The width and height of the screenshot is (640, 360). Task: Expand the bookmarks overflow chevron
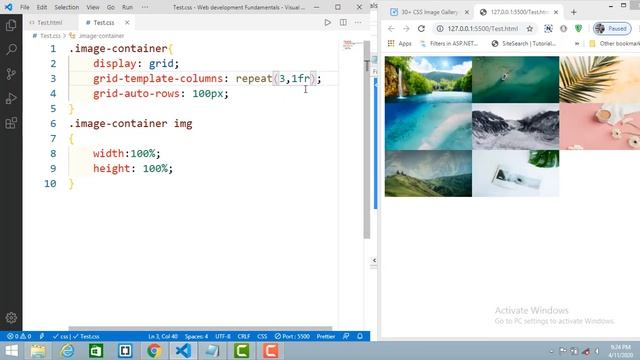coord(577,43)
